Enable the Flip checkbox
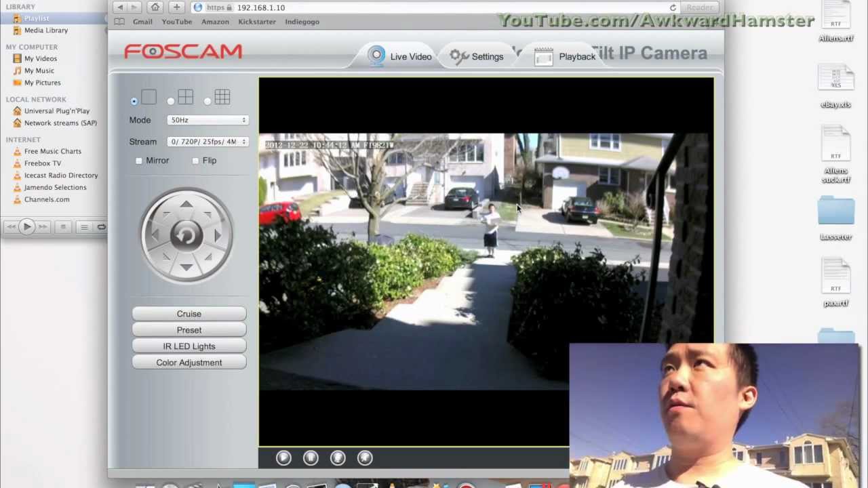Screen dimensions: 868x488 (195, 161)
